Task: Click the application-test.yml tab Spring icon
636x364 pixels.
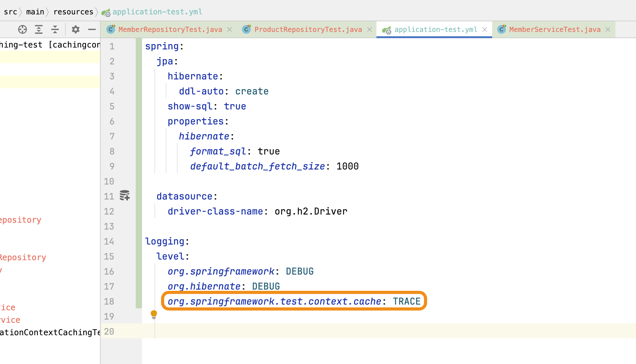Action: [x=386, y=30]
